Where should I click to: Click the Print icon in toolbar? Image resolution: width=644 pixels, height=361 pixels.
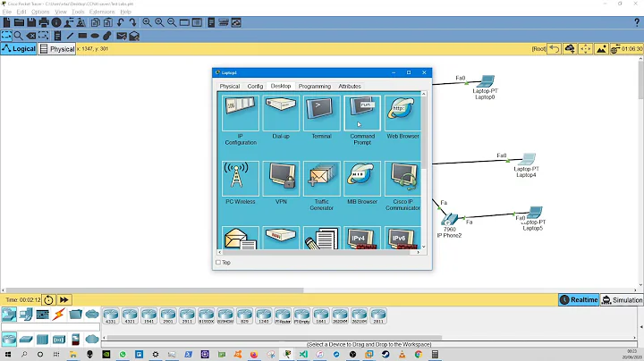44,22
